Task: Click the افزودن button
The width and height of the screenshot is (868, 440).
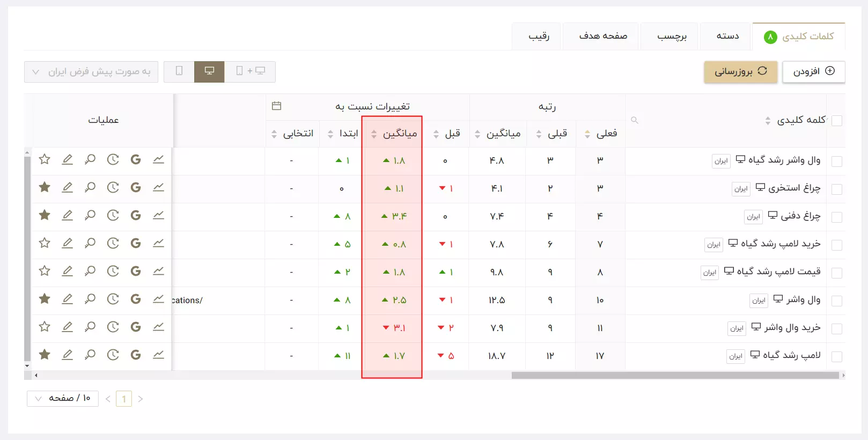Action: coord(814,71)
